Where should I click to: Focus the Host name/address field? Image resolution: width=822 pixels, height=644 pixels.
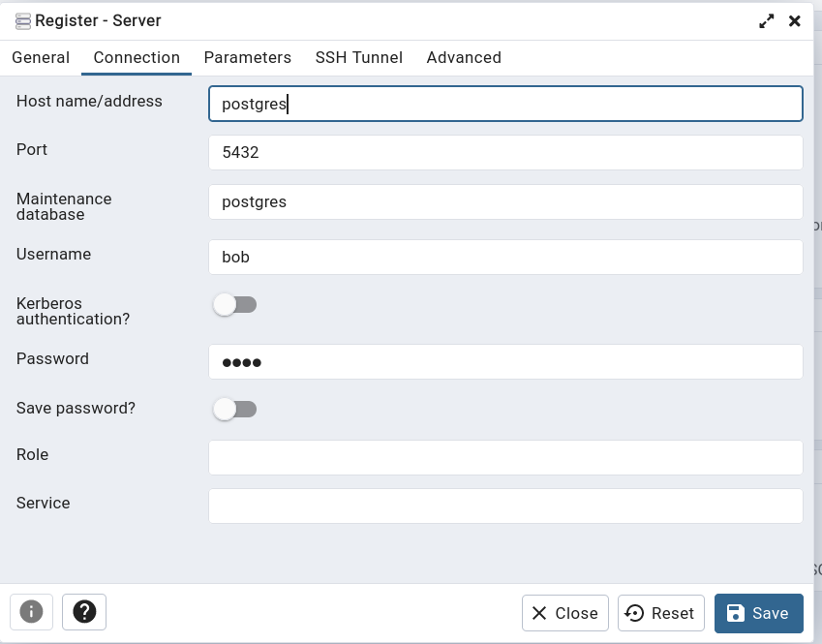[x=505, y=104]
